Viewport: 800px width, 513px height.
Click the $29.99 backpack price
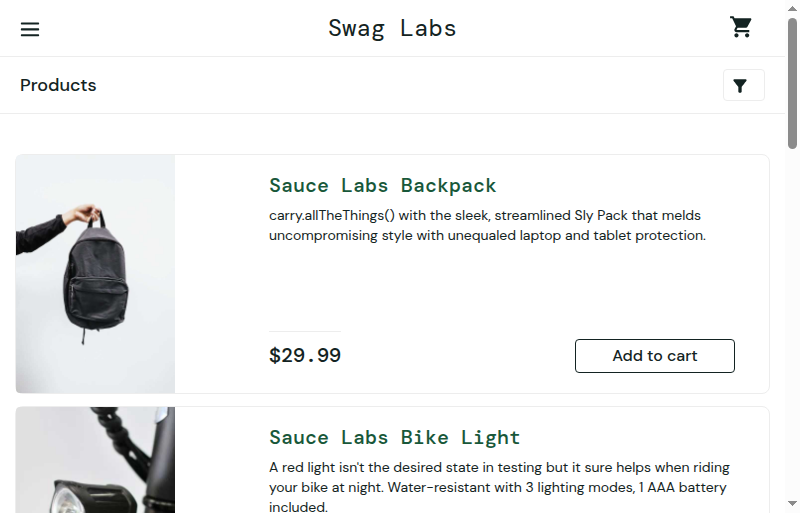tap(305, 355)
